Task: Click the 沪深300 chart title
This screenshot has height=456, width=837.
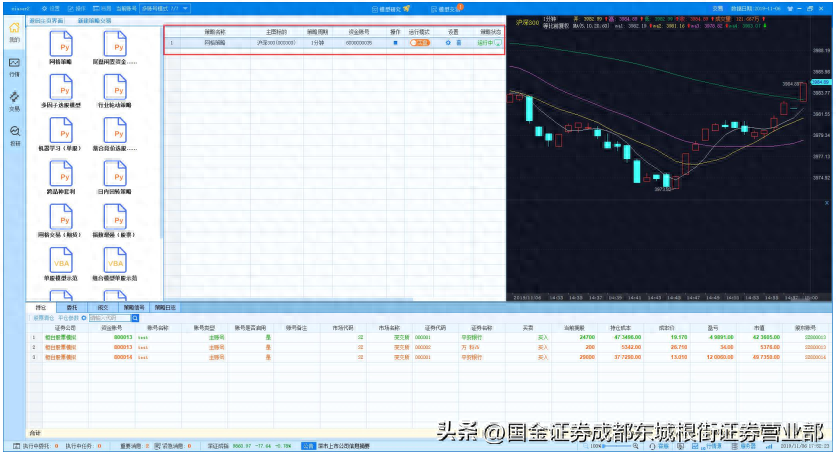Action: 527,22
